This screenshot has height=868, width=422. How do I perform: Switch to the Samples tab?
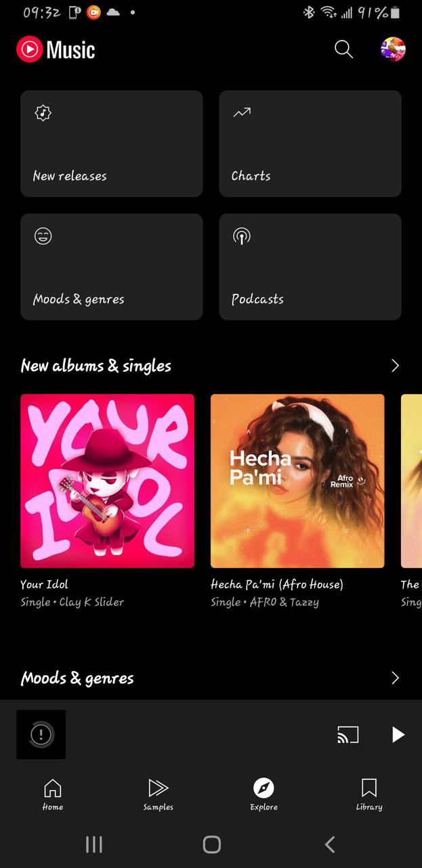click(x=158, y=794)
